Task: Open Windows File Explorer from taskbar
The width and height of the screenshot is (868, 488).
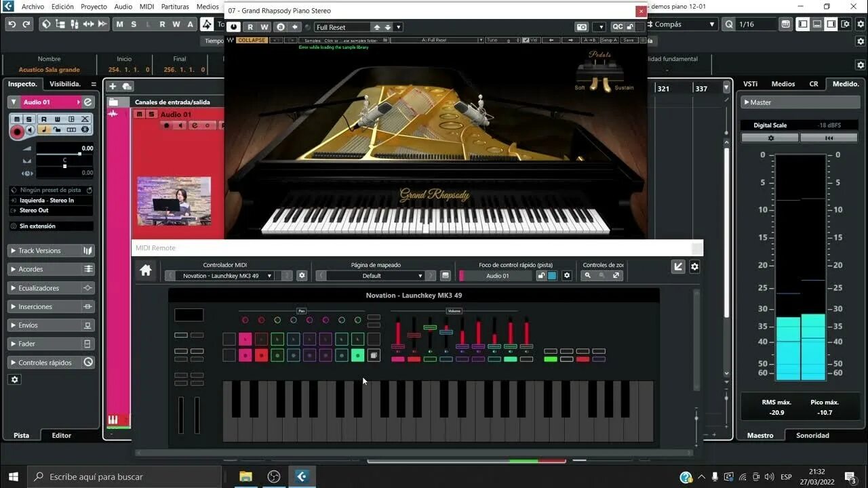Action: [245, 476]
